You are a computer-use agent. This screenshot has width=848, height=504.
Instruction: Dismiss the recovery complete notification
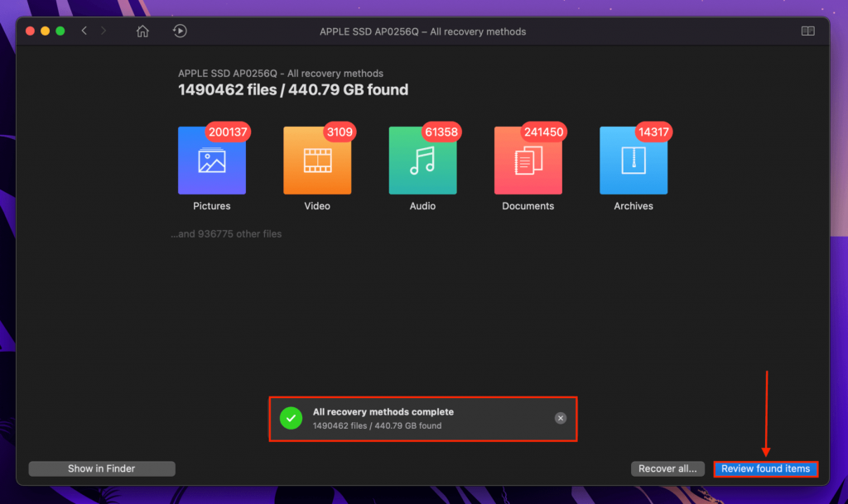tap(560, 418)
